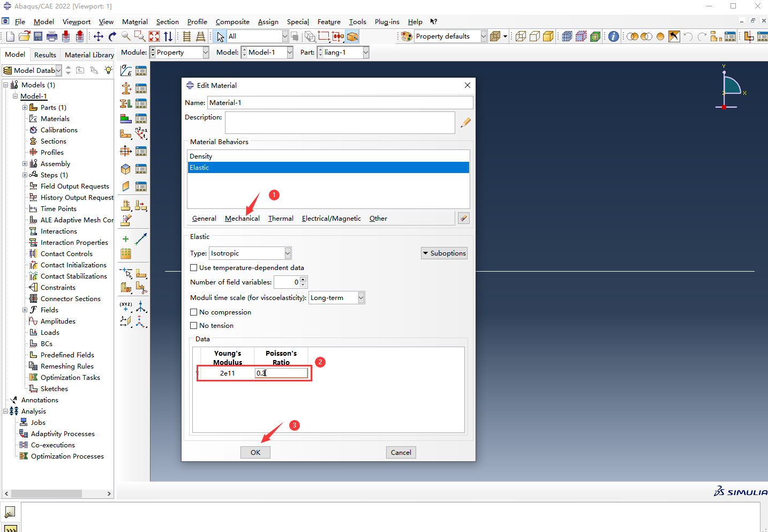This screenshot has width=768, height=532.
Task: Click the Create Material tool icon
Action: (126, 71)
